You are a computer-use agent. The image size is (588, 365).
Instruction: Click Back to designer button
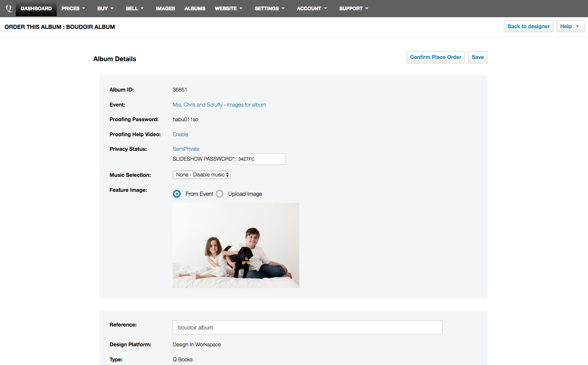[x=528, y=26]
